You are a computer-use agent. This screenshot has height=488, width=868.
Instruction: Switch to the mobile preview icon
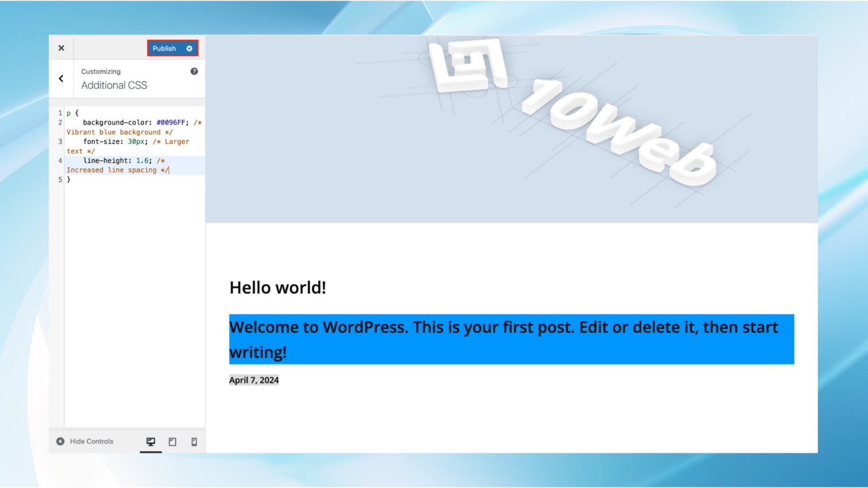(x=194, y=441)
